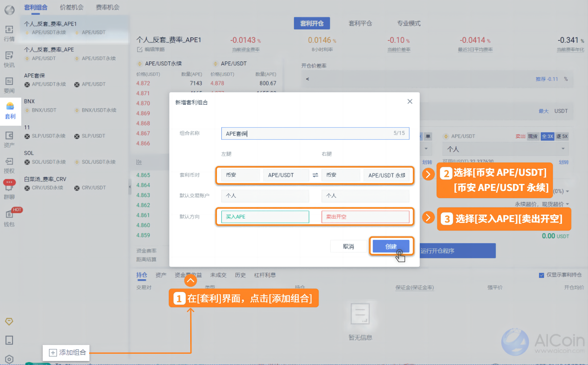Click the 创建 button
Viewport: 588px width, 365px height.
391,246
